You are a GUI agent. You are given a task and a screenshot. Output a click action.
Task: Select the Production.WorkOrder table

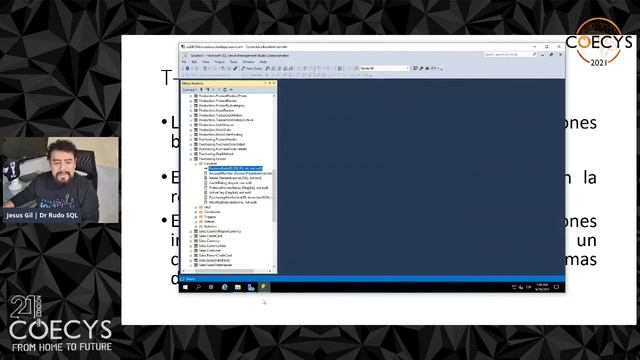tap(215, 130)
